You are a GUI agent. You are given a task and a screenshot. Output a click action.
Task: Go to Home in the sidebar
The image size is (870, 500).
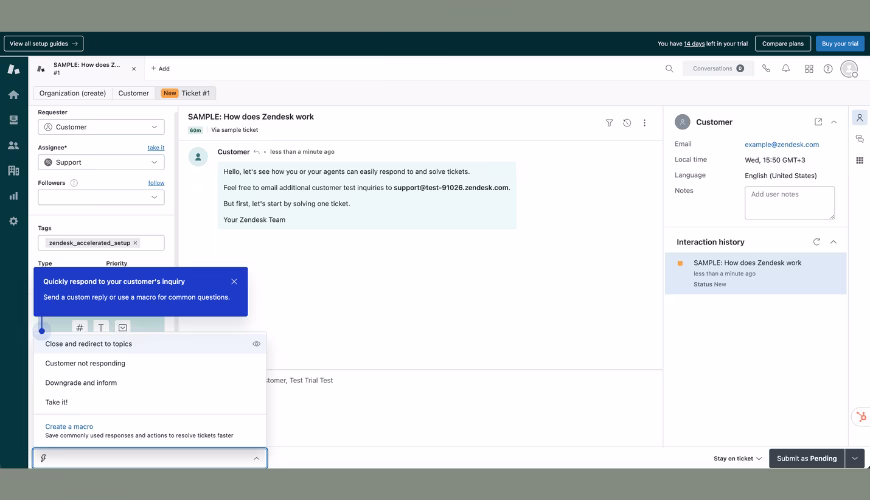pyautogui.click(x=13, y=95)
